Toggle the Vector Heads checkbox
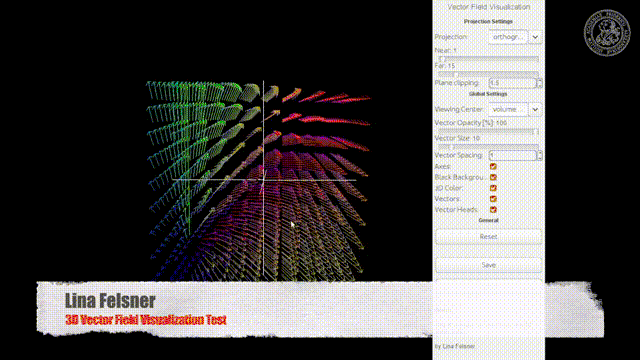The height and width of the screenshot is (360, 640). pyautogui.click(x=493, y=210)
